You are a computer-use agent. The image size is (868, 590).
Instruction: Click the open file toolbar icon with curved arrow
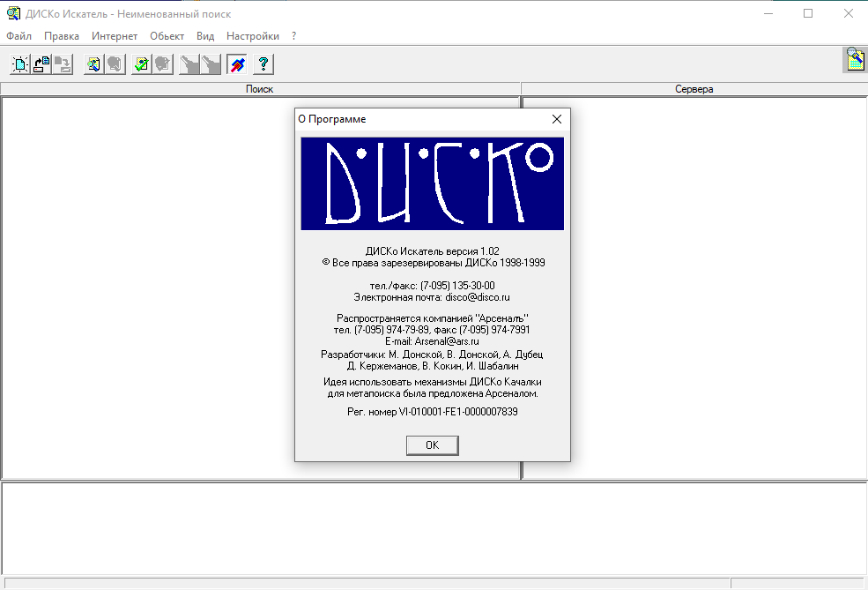41,64
